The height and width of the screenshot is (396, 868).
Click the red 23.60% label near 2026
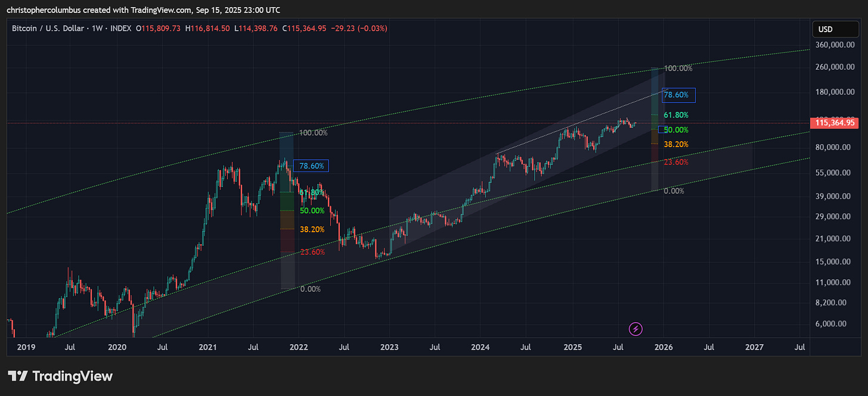676,163
